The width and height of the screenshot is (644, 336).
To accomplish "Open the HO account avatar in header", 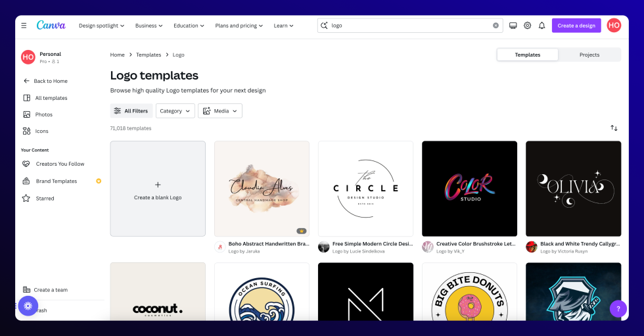I will 614,26.
